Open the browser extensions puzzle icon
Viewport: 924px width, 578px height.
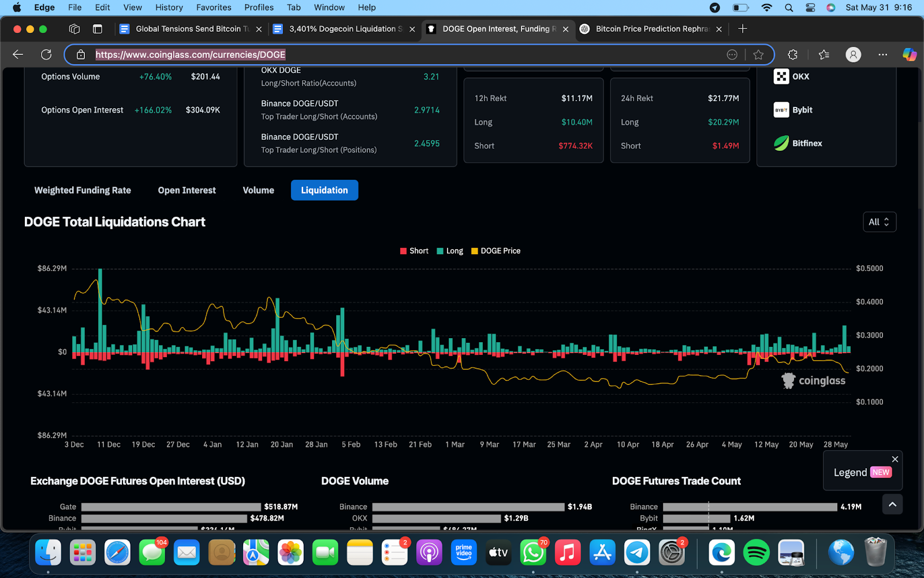792,54
